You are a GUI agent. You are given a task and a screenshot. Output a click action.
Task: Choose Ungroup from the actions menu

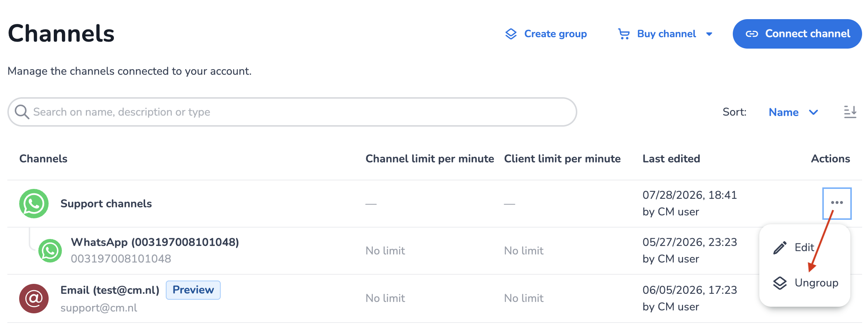pyautogui.click(x=806, y=283)
